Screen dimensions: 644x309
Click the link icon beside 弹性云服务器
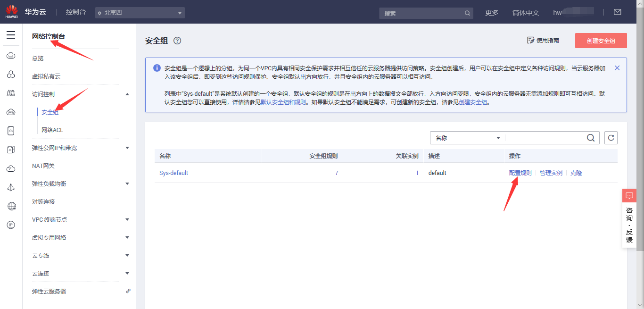point(128,291)
